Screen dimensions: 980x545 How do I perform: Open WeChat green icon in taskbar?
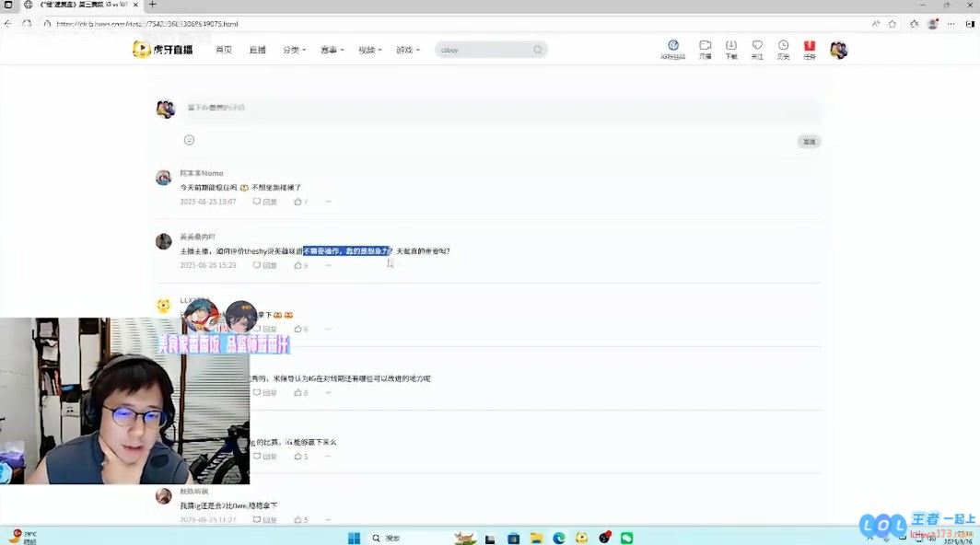627,539
